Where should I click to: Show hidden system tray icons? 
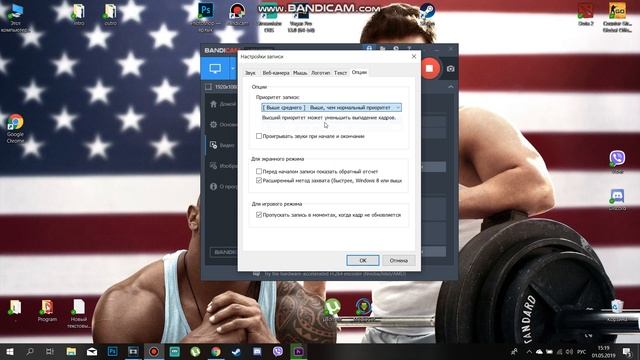coord(529,351)
